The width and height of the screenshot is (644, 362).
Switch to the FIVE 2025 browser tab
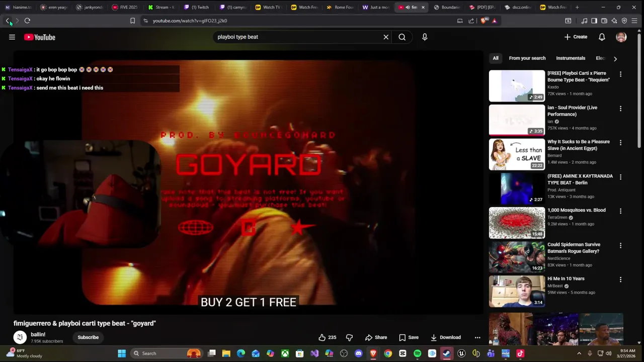point(125,7)
